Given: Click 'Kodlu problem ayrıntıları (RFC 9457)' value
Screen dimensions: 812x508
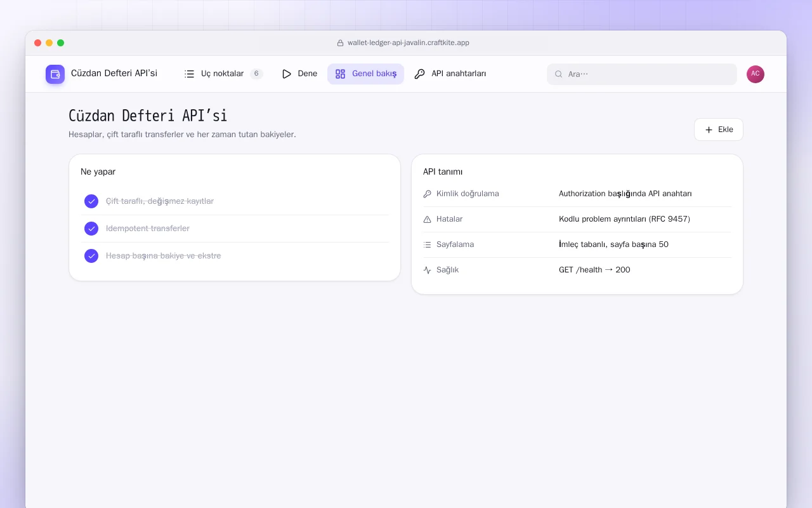Looking at the screenshot, I should point(624,219).
